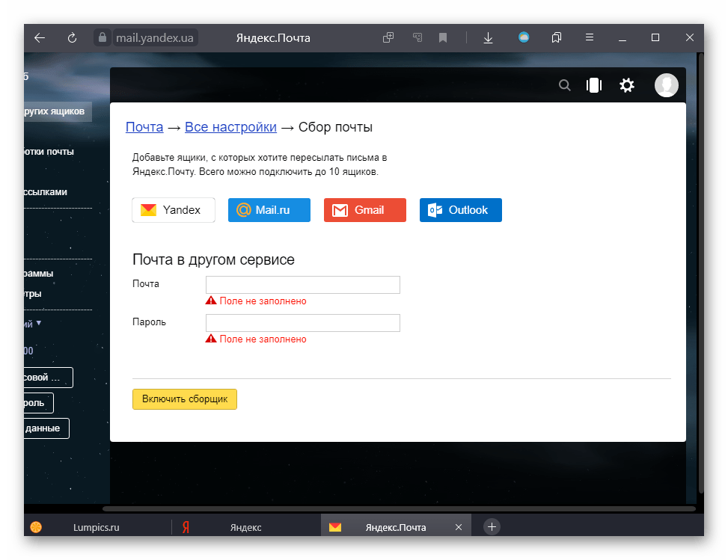This screenshot has width=728, height=560.
Task: Select the Gmail mailbox button
Action: click(365, 210)
